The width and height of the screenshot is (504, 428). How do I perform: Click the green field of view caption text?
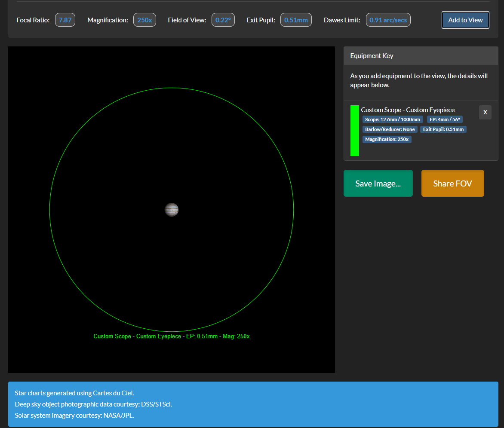(x=172, y=336)
